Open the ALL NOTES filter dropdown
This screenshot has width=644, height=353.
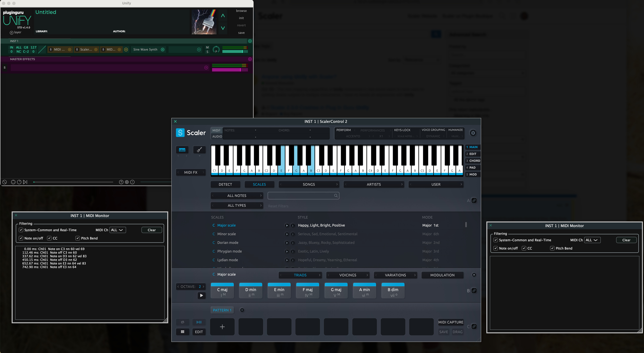click(x=237, y=195)
